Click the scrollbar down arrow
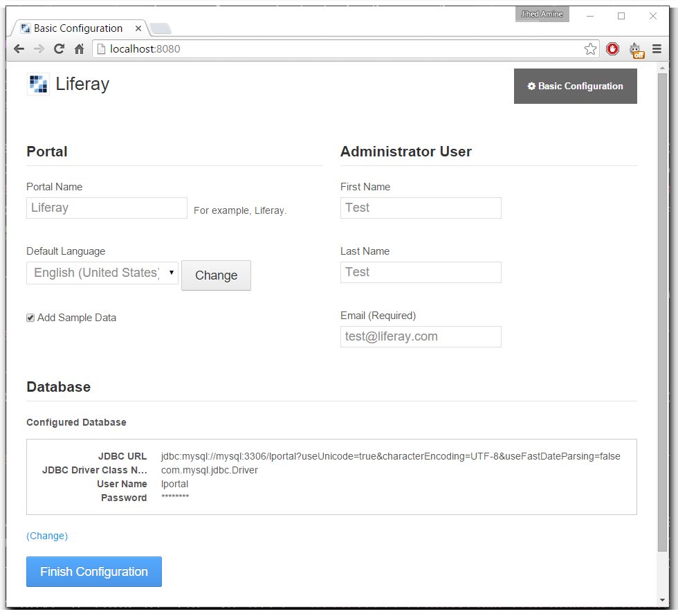Viewport: 678px width, 616px height. [663, 601]
